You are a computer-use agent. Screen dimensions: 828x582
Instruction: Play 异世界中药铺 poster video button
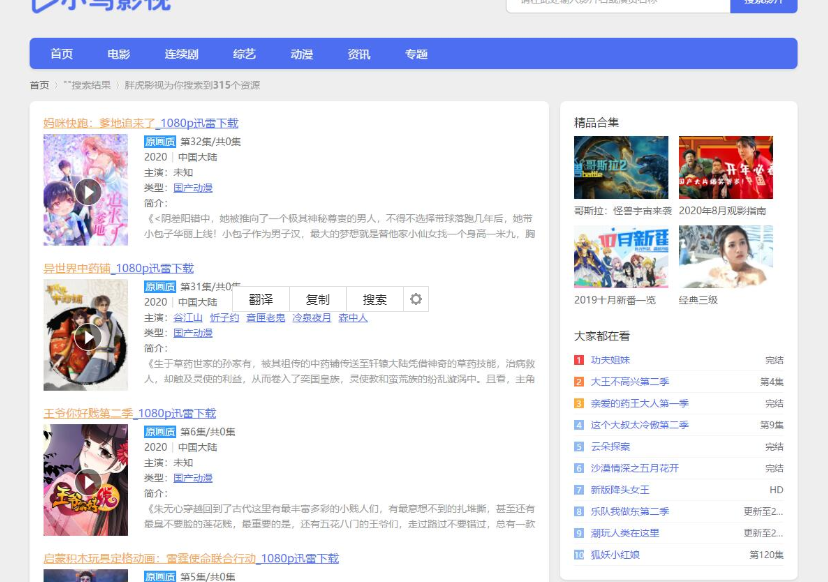(88, 337)
